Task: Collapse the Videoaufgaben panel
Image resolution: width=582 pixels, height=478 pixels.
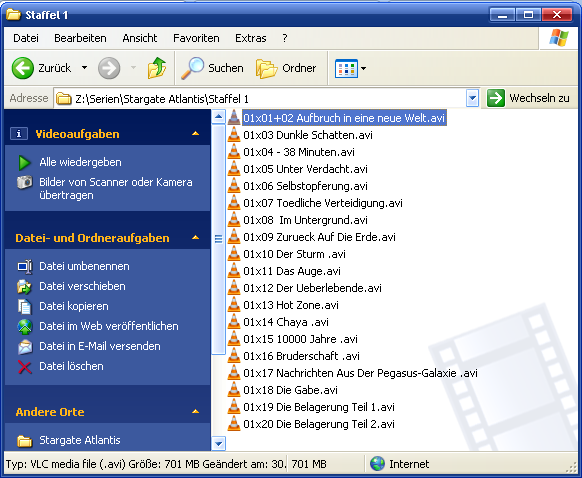Action: tap(196, 134)
